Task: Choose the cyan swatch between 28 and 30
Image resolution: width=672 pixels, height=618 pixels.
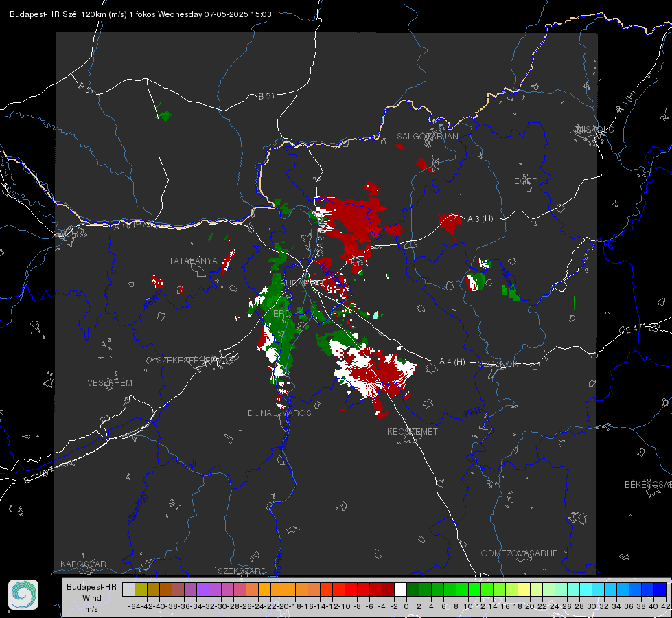Action: pyautogui.click(x=586, y=590)
